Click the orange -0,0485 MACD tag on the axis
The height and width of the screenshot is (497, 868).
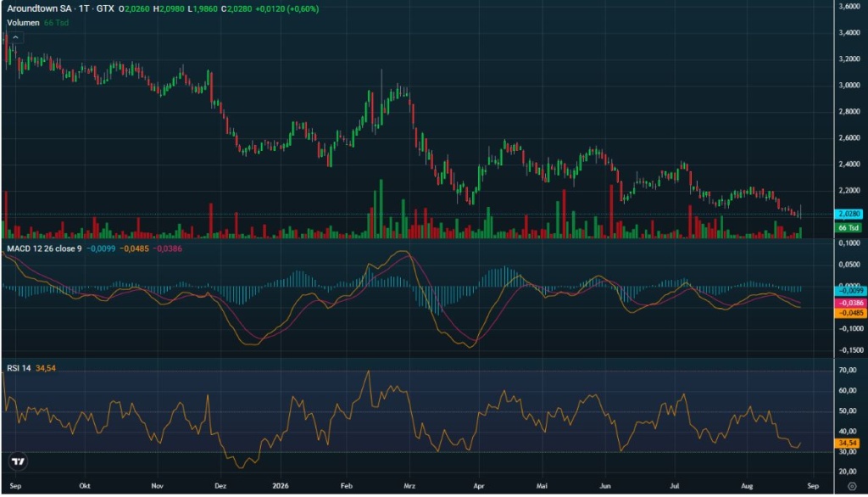coord(850,313)
